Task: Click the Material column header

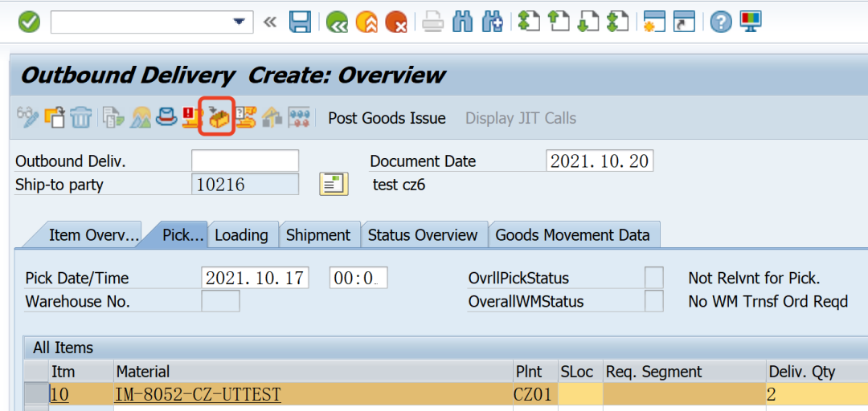Action: click(x=313, y=371)
